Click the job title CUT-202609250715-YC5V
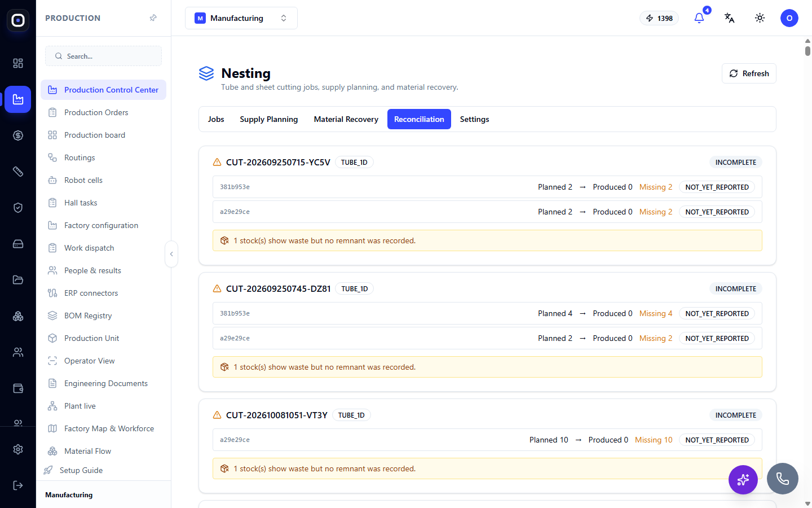 [x=278, y=162]
